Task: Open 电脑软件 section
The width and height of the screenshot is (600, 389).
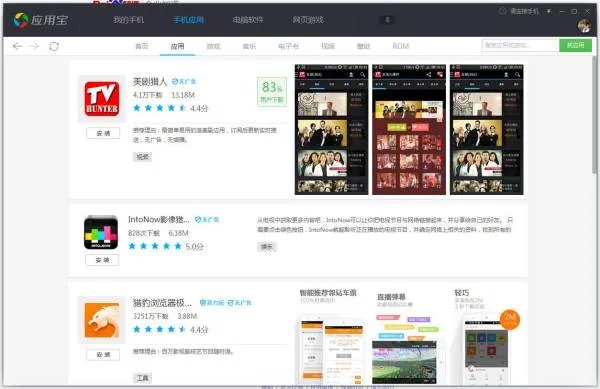Action: pos(248,20)
